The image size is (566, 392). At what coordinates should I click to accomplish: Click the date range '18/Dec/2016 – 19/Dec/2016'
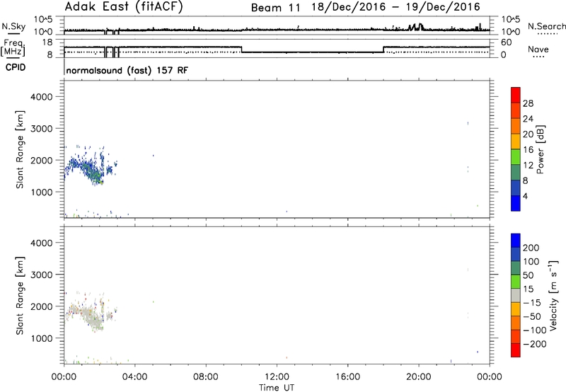coord(396,7)
